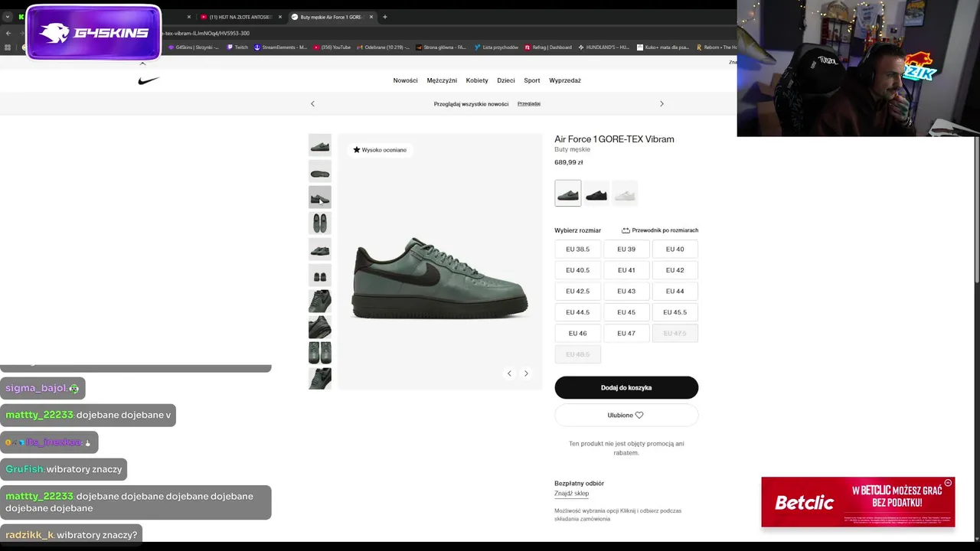
Task: Click the Betclic advertisement banner
Action: [857, 503]
